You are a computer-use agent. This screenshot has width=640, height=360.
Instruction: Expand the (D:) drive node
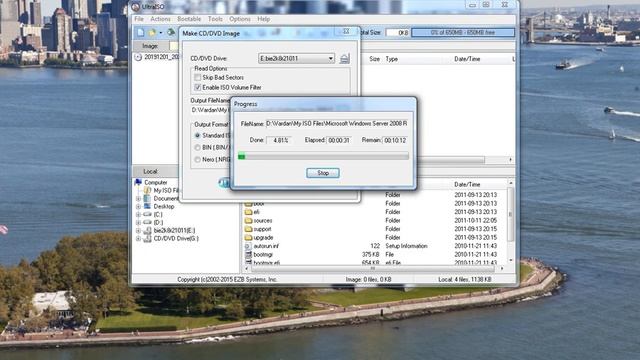138,223
